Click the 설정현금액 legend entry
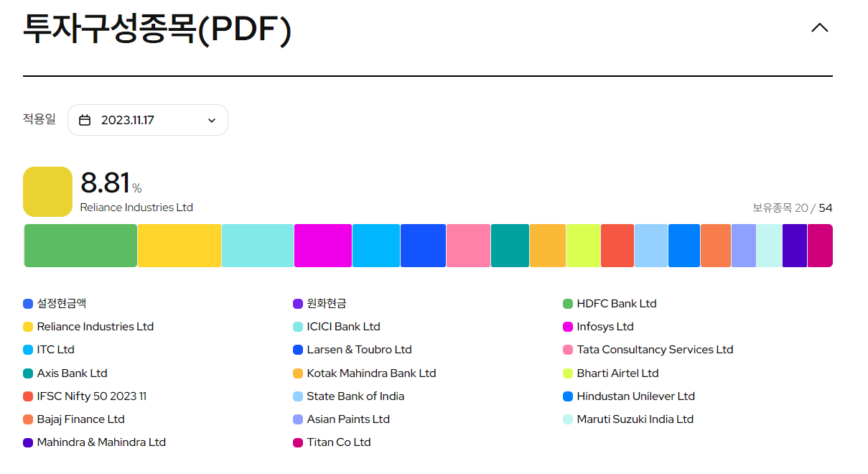Screen dimensions: 868x474 click(x=55, y=304)
